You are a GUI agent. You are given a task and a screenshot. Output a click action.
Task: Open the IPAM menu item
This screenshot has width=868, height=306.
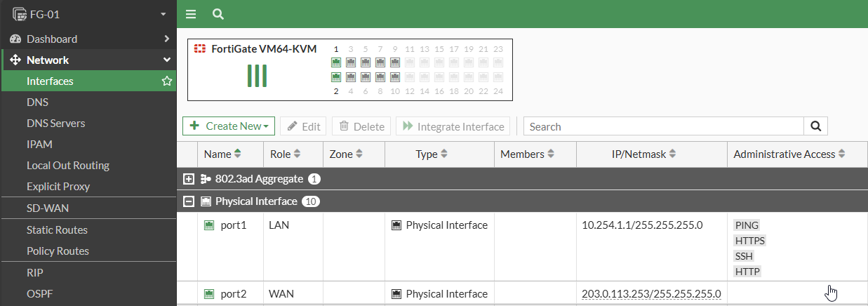pyautogui.click(x=88, y=145)
